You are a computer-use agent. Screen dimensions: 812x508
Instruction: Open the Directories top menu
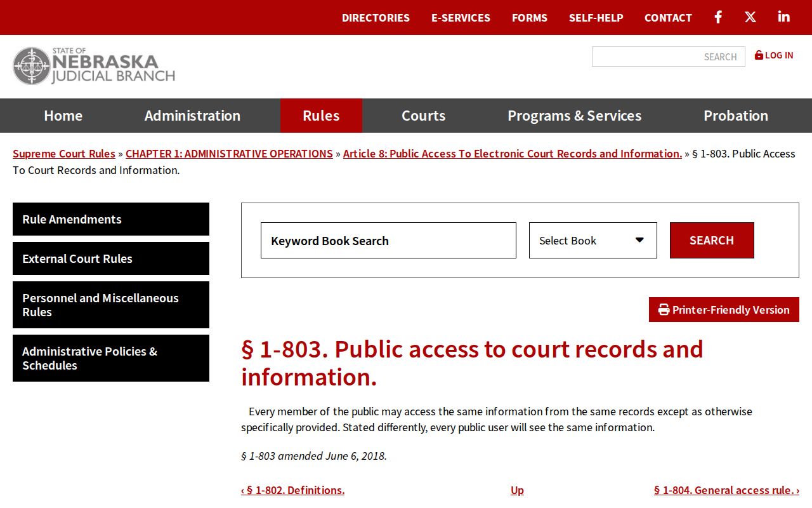[376, 18]
